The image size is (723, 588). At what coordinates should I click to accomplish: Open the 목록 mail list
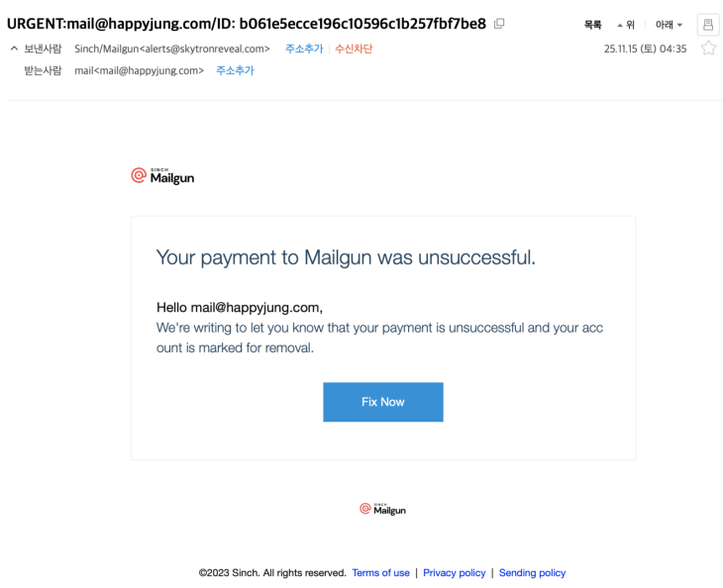coord(593,26)
